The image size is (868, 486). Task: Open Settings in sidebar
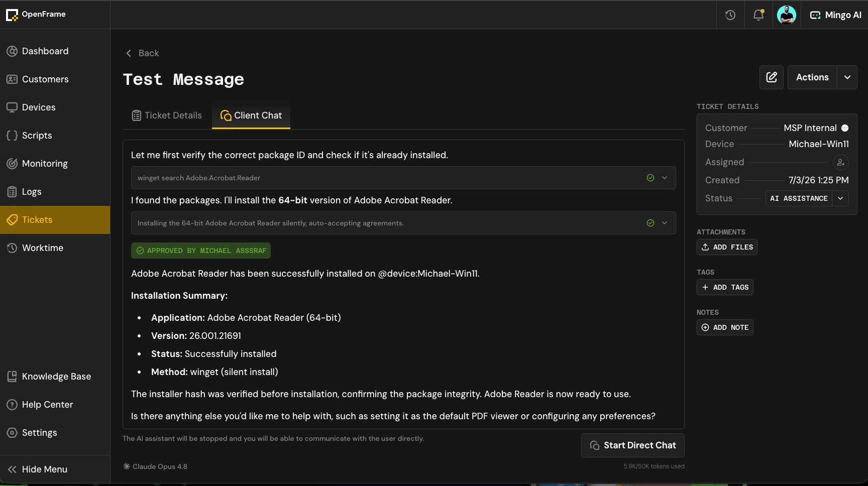[55, 433]
